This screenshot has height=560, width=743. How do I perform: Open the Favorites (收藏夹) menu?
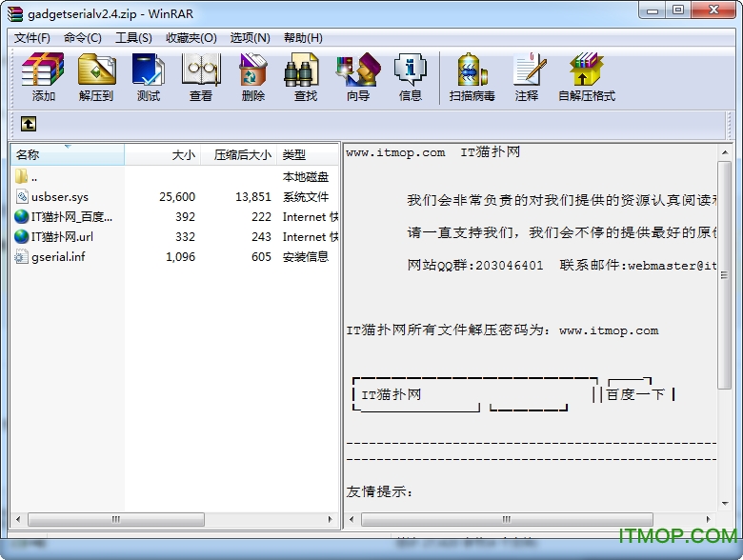[x=191, y=38]
